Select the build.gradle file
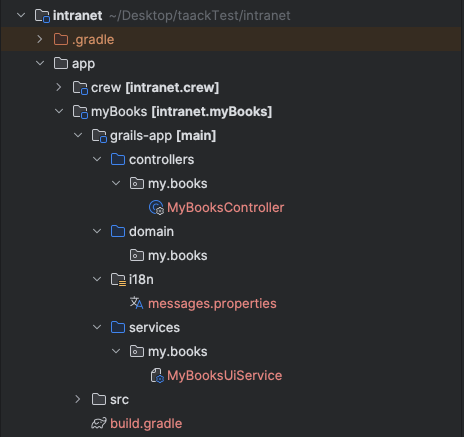This screenshot has width=464, height=437. 146,423
